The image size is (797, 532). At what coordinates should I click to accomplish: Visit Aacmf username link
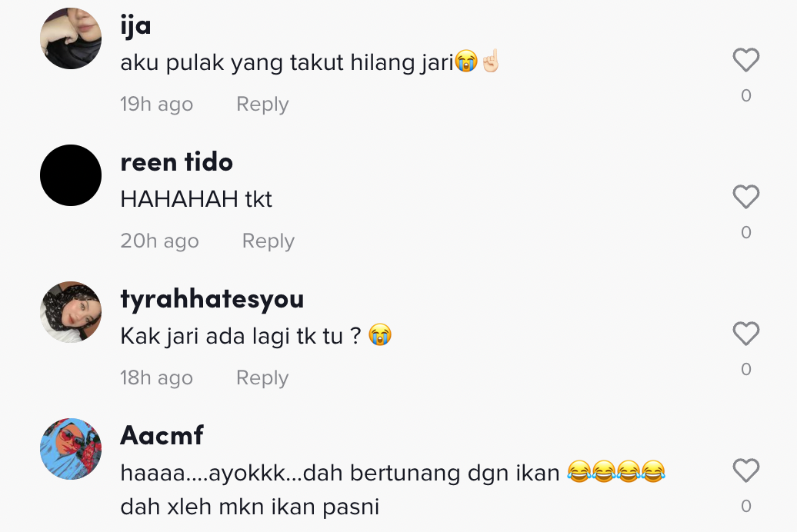[162, 435]
